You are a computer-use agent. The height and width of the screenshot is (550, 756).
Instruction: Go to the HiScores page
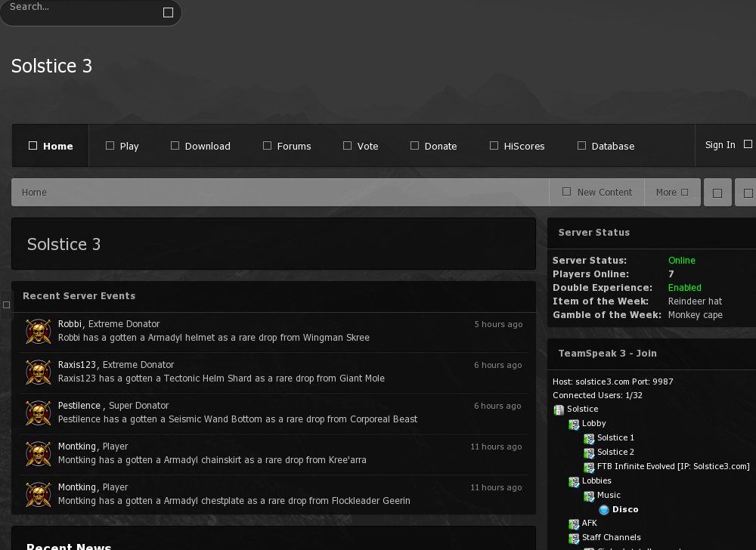(517, 146)
